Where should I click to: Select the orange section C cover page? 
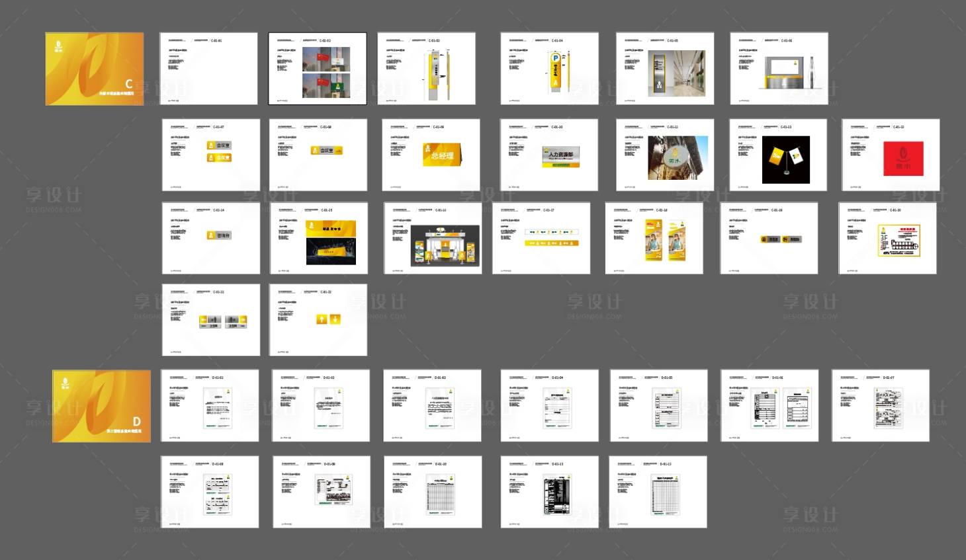coord(94,69)
